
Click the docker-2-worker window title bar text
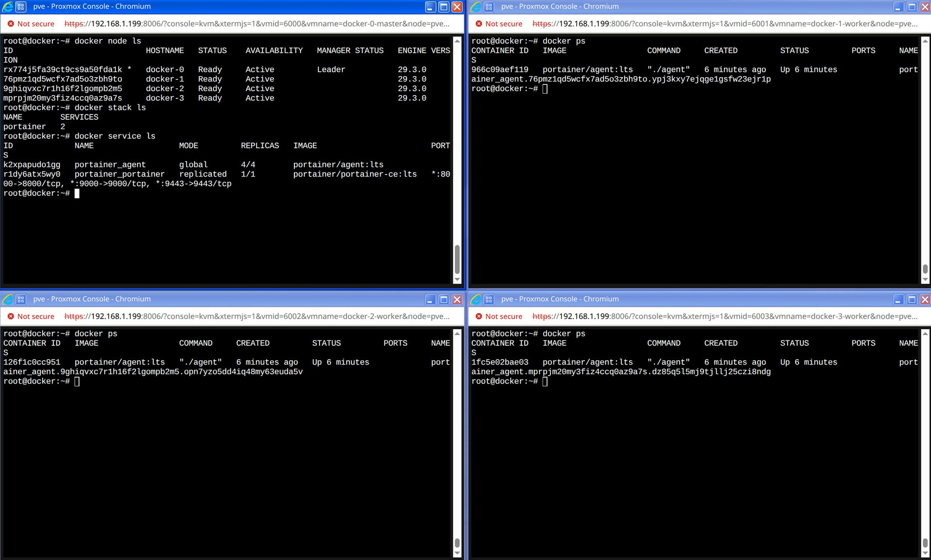[x=92, y=299]
